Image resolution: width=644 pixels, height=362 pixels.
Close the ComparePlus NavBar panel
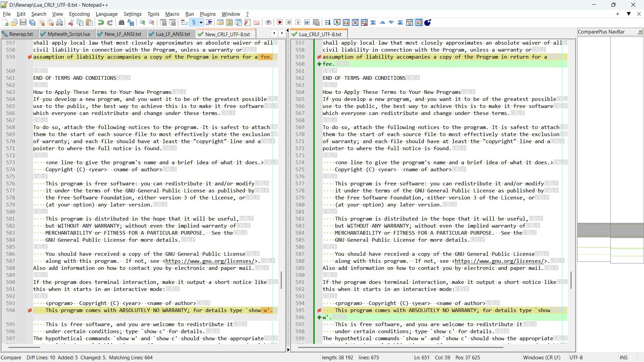point(640,32)
